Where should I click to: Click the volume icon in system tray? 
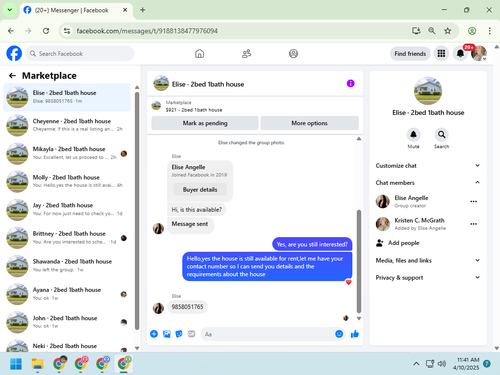[442, 364]
